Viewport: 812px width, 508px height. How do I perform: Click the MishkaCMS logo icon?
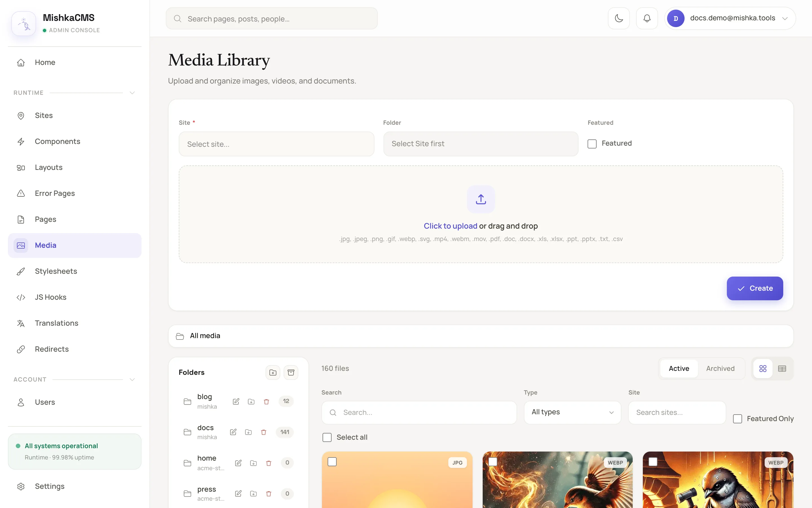23,23
